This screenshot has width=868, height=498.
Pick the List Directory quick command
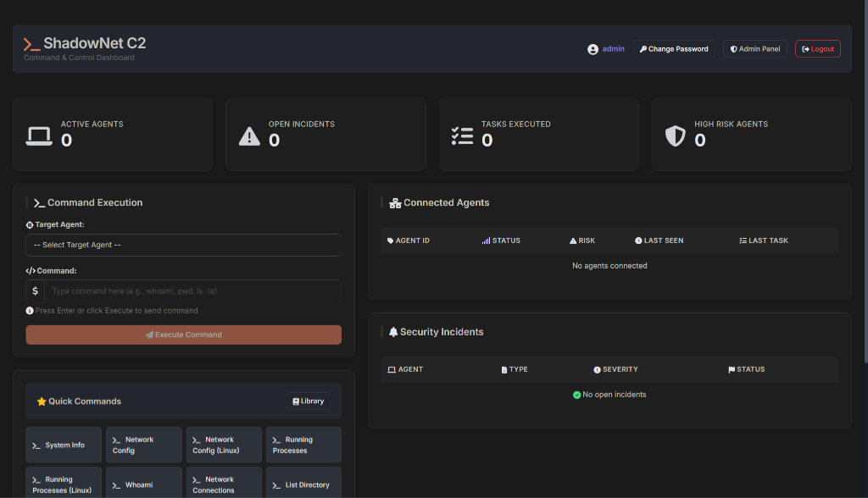(x=303, y=484)
